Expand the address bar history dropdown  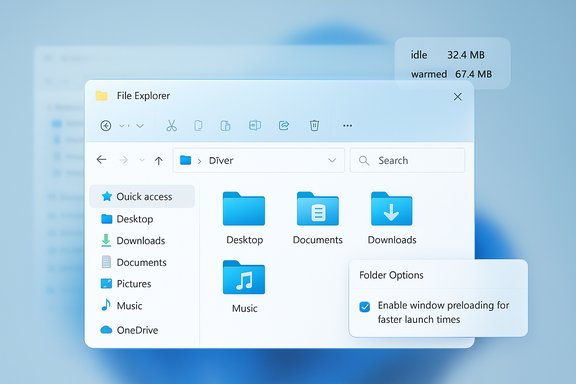point(332,161)
